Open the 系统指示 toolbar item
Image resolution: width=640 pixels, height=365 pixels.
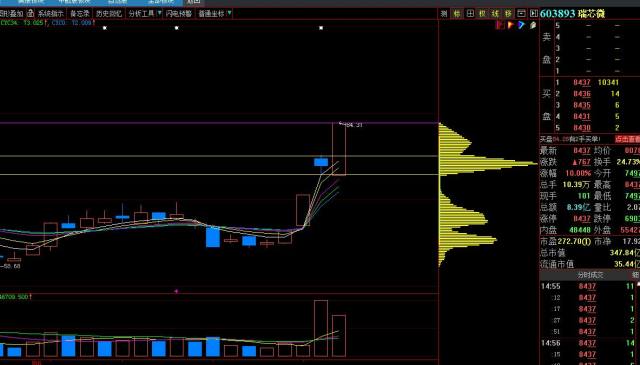[51, 13]
